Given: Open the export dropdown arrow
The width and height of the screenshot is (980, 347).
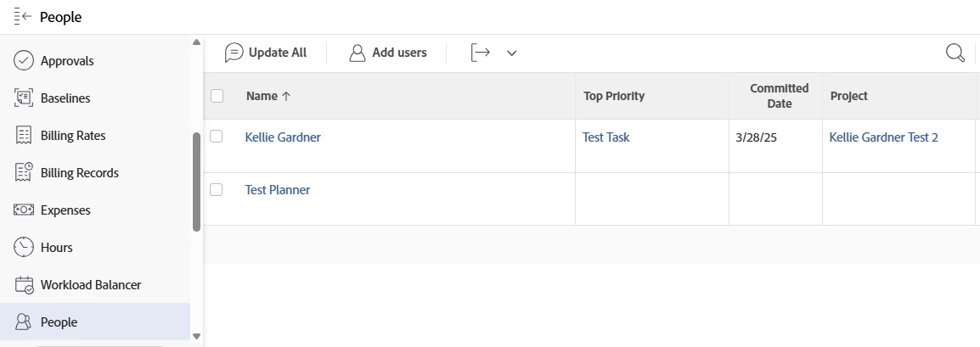Looking at the screenshot, I should [x=511, y=53].
